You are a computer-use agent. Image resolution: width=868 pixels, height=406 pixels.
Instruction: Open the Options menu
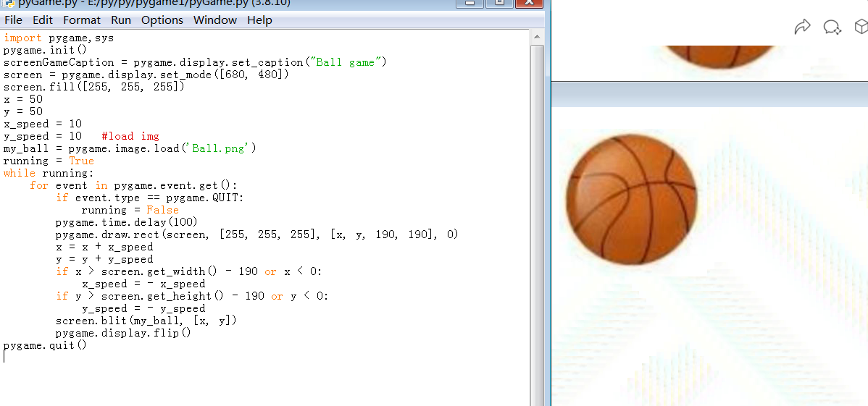(162, 20)
